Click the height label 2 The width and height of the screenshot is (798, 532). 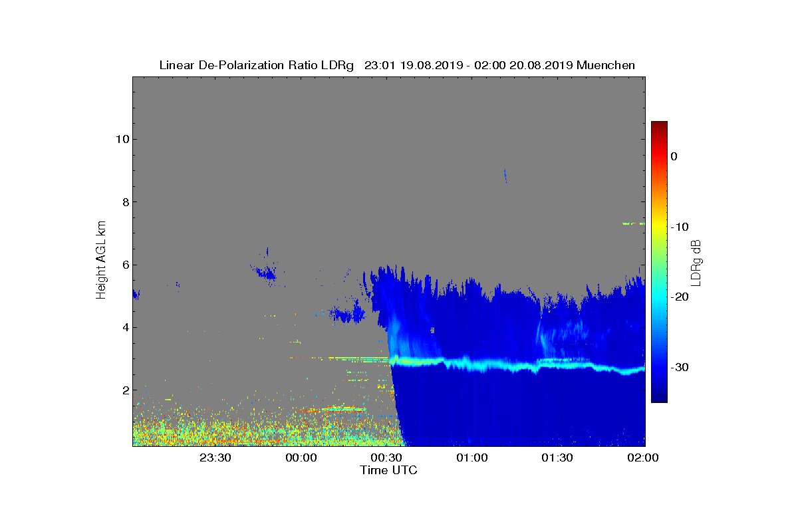point(124,390)
